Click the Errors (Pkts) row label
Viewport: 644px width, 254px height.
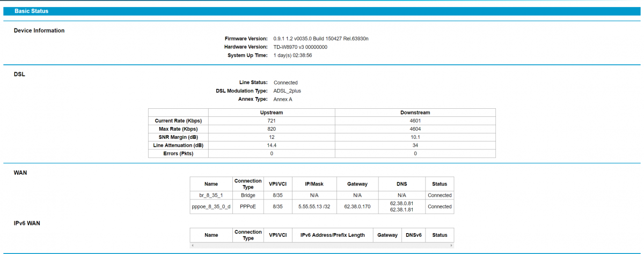178,154
